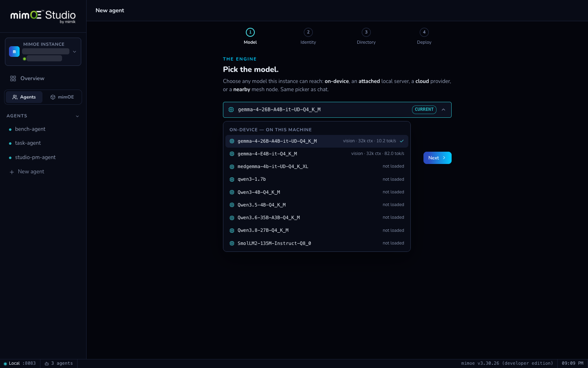Collapse the AGENTS section
Viewport: 588px width, 368px height.
pos(77,116)
